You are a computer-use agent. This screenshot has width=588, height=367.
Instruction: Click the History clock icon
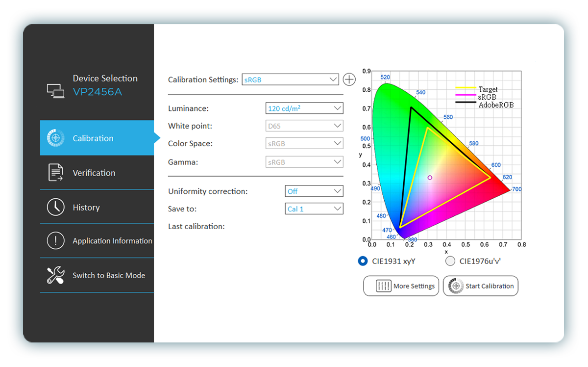pos(55,207)
